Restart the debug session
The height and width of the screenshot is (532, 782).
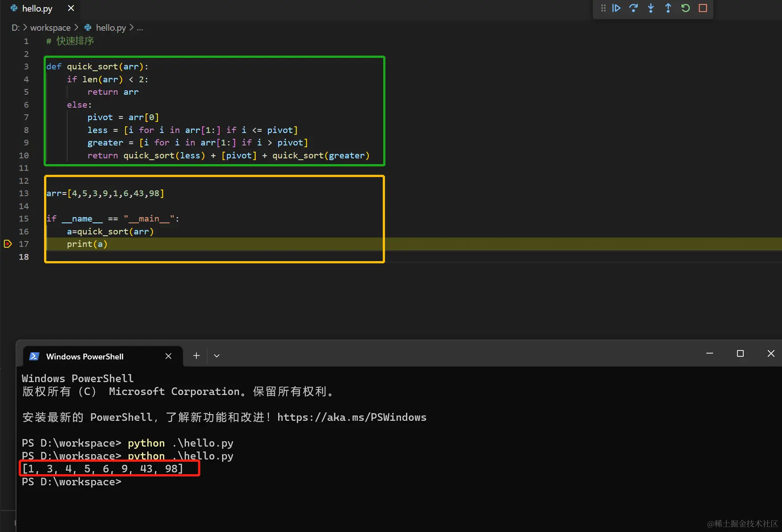tap(685, 8)
